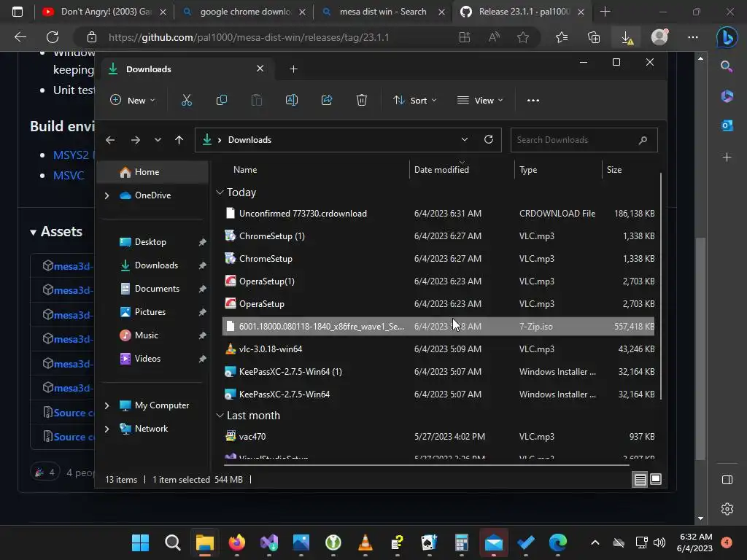This screenshot has width=747, height=560.
Task: Open the New dropdown in Explorer
Action: (133, 101)
